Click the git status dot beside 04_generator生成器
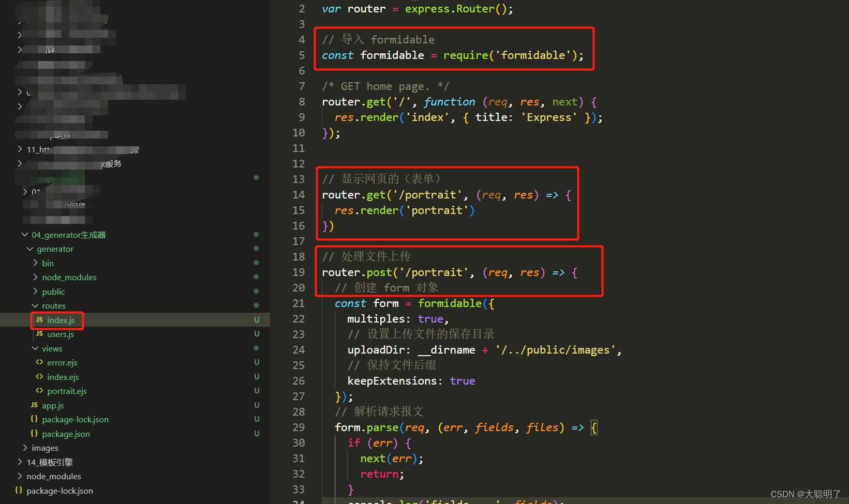The image size is (849, 504). point(256,235)
